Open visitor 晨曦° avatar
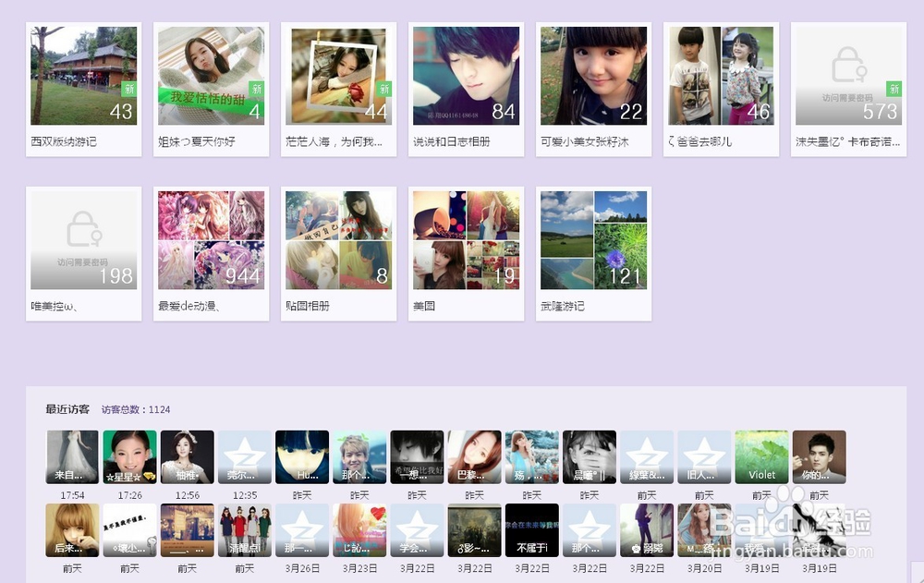 (x=590, y=456)
